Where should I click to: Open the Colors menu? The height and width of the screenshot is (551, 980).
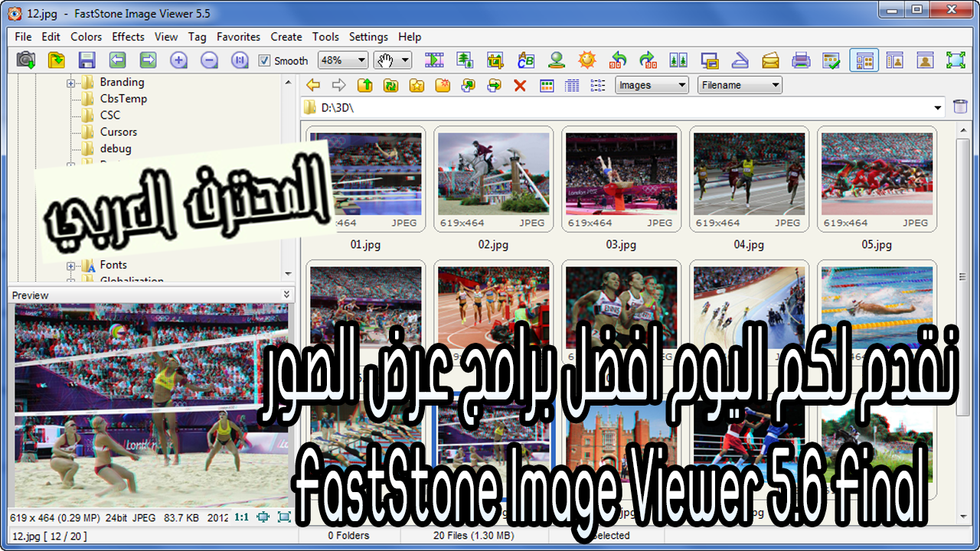[86, 37]
